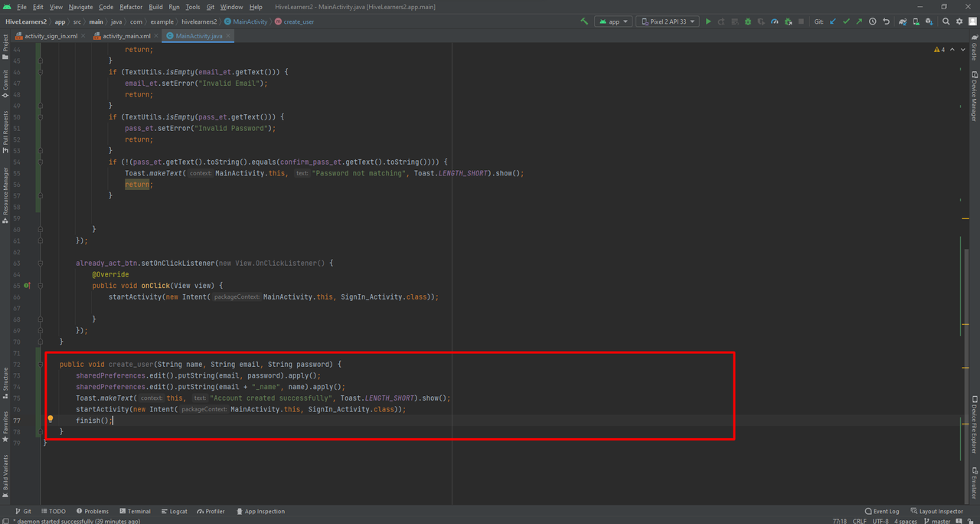This screenshot has width=980, height=524.
Task: Toggle the Device File Explorer panel
Action: (x=975, y=426)
